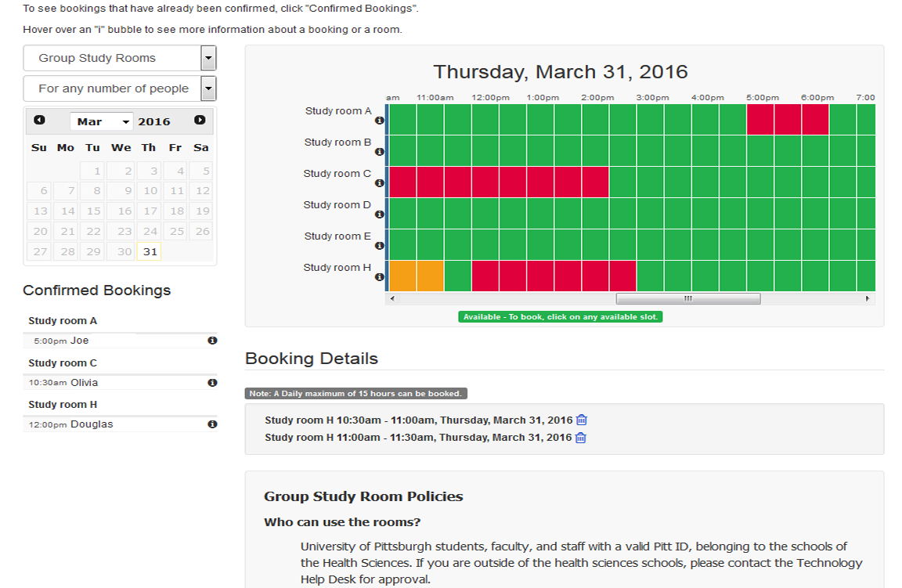Delete the 10:30am Study room H booking
The image size is (902, 588).
click(580, 420)
